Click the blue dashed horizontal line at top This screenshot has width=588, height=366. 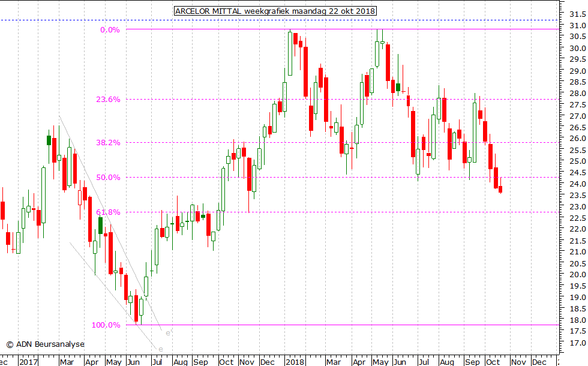tap(280, 20)
